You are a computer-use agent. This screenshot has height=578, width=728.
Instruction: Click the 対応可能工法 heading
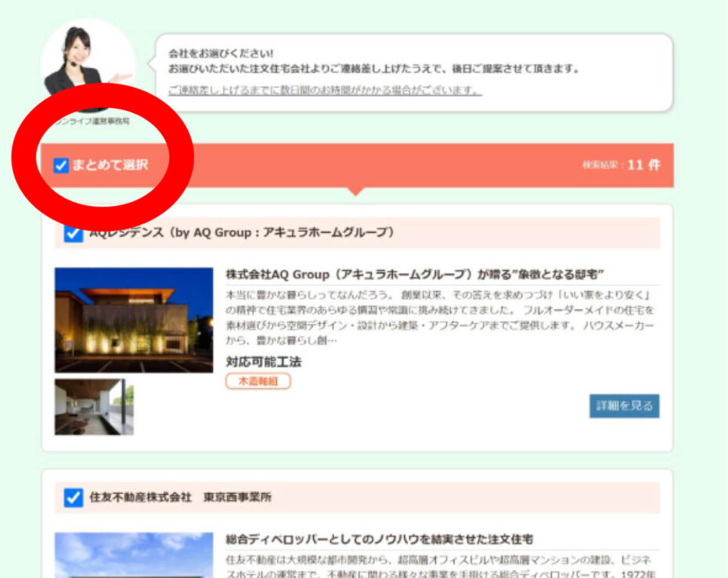pyautogui.click(x=263, y=362)
